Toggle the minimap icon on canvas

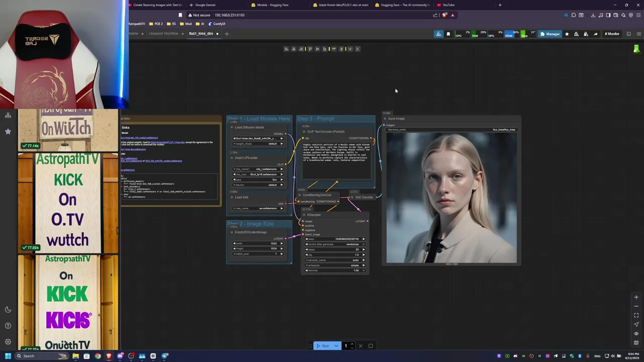click(636, 342)
